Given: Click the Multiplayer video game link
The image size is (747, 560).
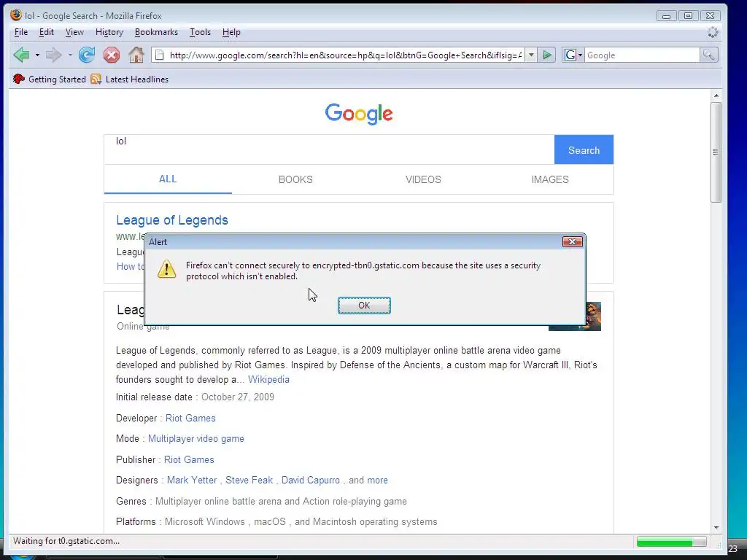Looking at the screenshot, I should pos(196,438).
